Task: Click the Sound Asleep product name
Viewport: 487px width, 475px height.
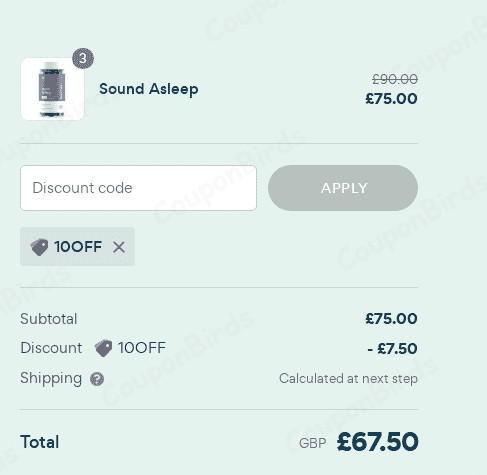Action: (149, 89)
